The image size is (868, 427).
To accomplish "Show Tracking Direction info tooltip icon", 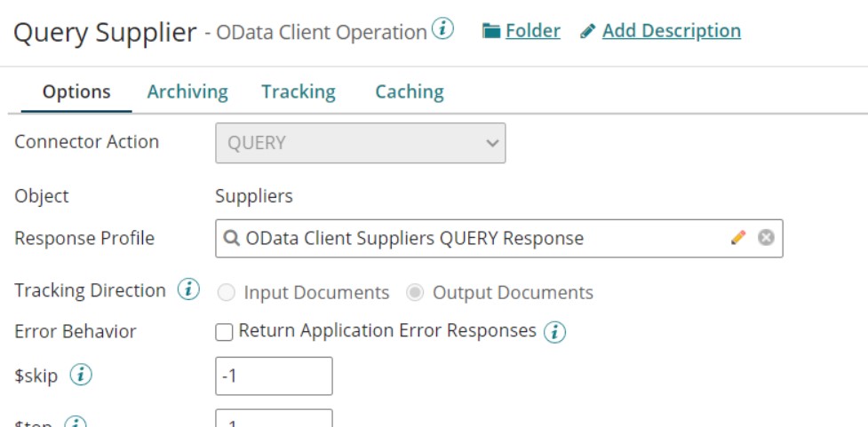I will click(x=188, y=290).
